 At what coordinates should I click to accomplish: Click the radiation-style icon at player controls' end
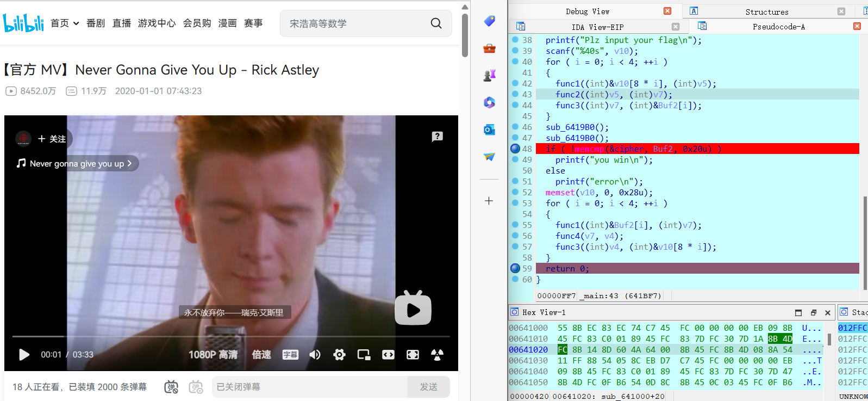437,355
